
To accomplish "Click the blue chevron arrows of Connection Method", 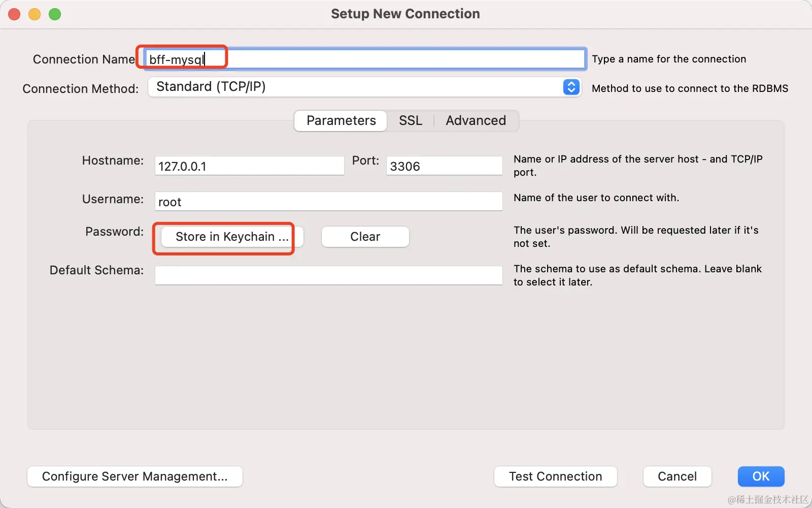I will tap(571, 87).
